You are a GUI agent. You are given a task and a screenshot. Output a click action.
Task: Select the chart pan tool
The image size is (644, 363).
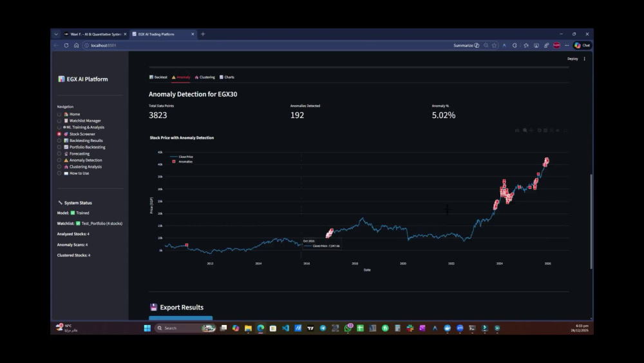pyautogui.click(x=531, y=130)
